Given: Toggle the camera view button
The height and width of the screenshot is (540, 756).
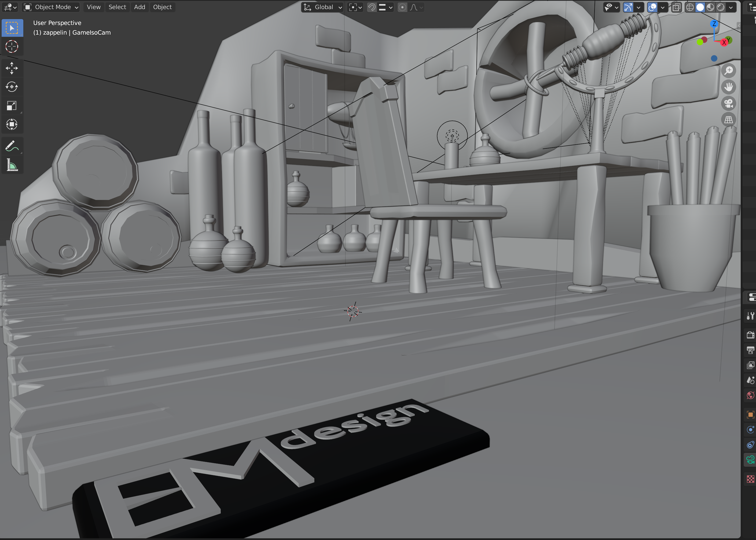Looking at the screenshot, I should (729, 103).
